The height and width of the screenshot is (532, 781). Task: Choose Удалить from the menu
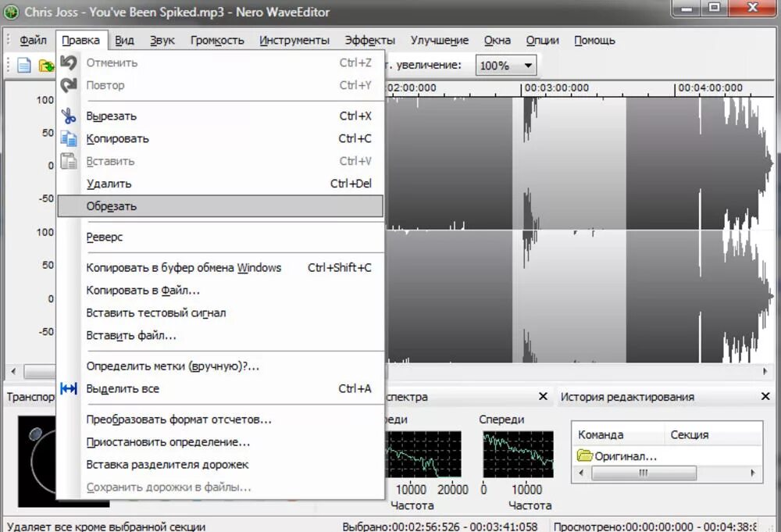pos(220,184)
